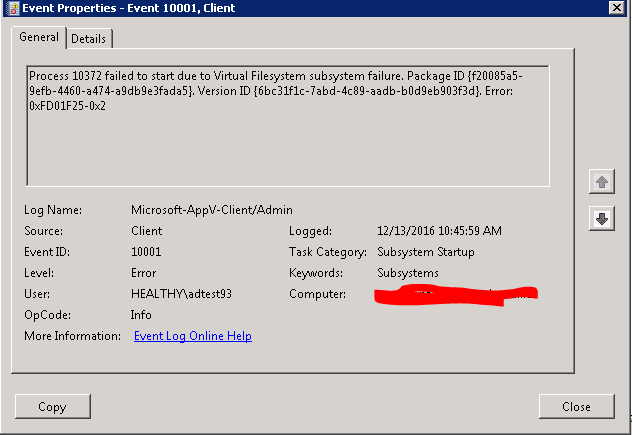Click the Event Properties title bar icon

pos(11,9)
